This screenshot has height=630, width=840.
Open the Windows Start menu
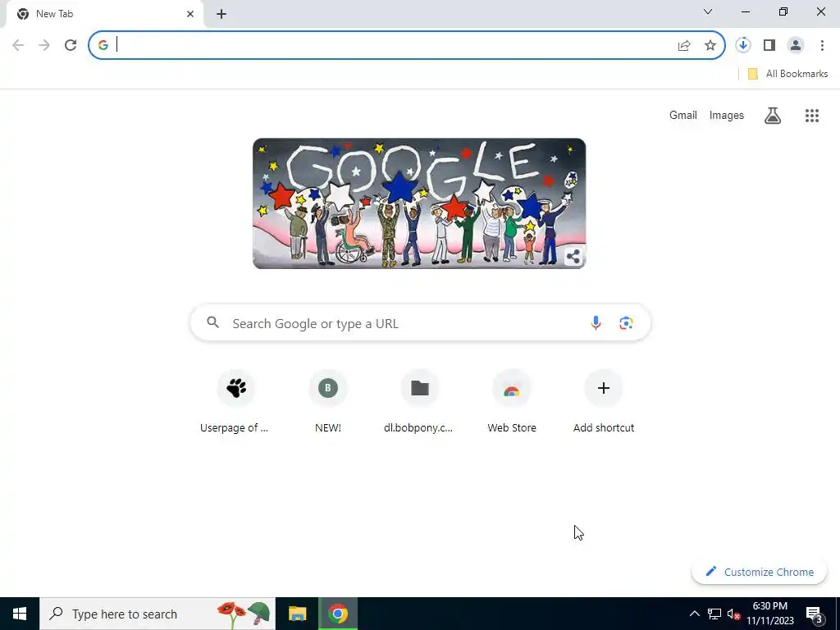tap(20, 614)
